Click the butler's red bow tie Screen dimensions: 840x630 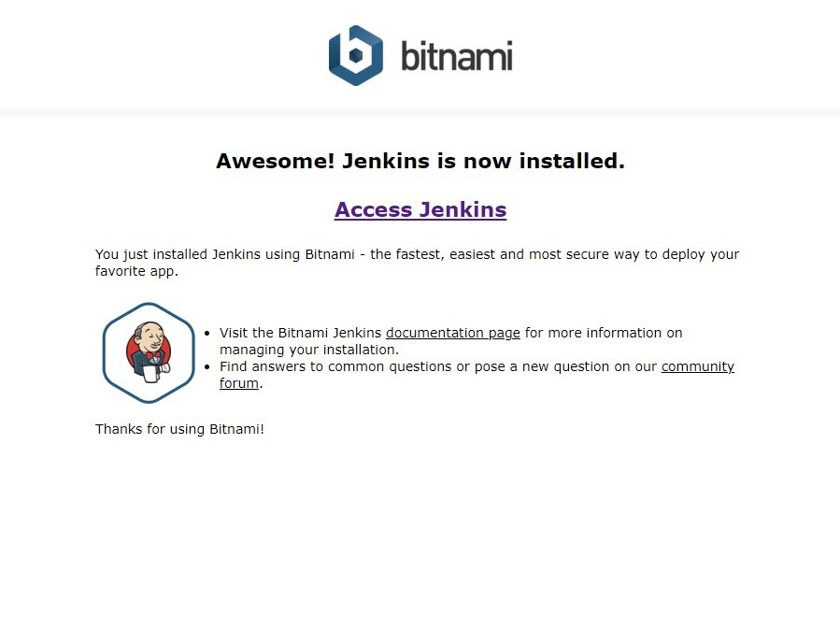pyautogui.click(x=153, y=356)
